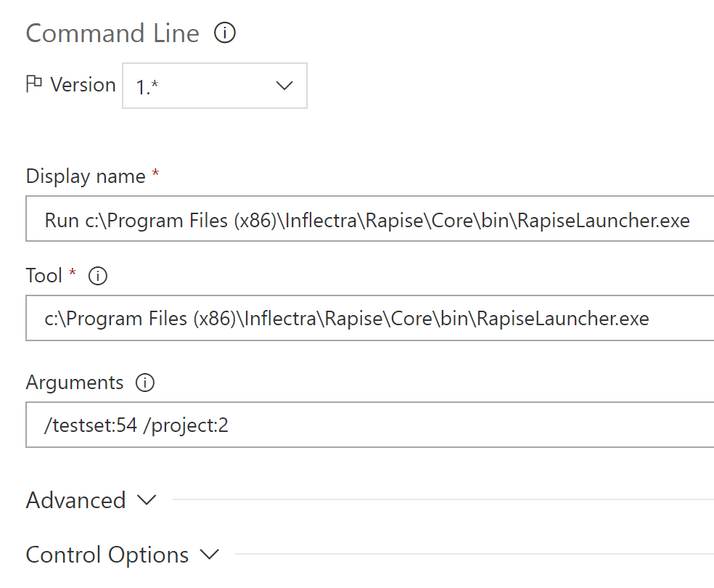Click the Display name label
Image resolution: width=714 pixels, height=588 pixels.
(x=86, y=176)
